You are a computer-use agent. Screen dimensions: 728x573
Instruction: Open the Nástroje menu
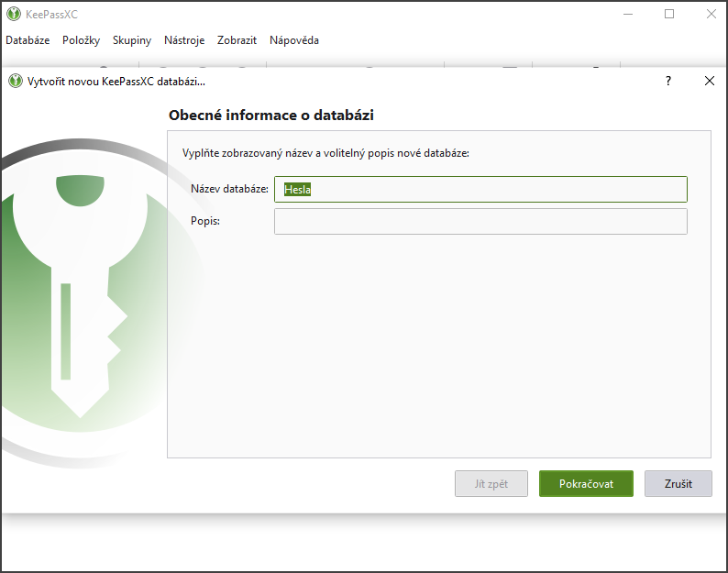tap(184, 40)
